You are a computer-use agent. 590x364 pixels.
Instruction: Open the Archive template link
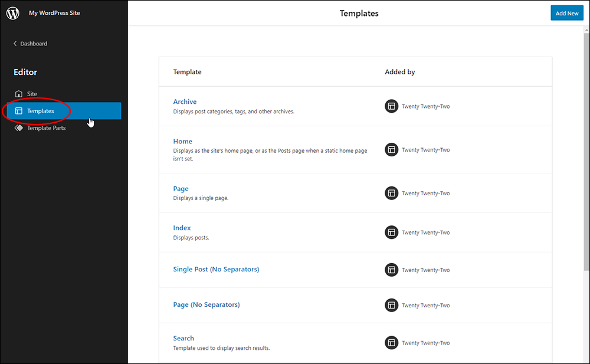185,101
